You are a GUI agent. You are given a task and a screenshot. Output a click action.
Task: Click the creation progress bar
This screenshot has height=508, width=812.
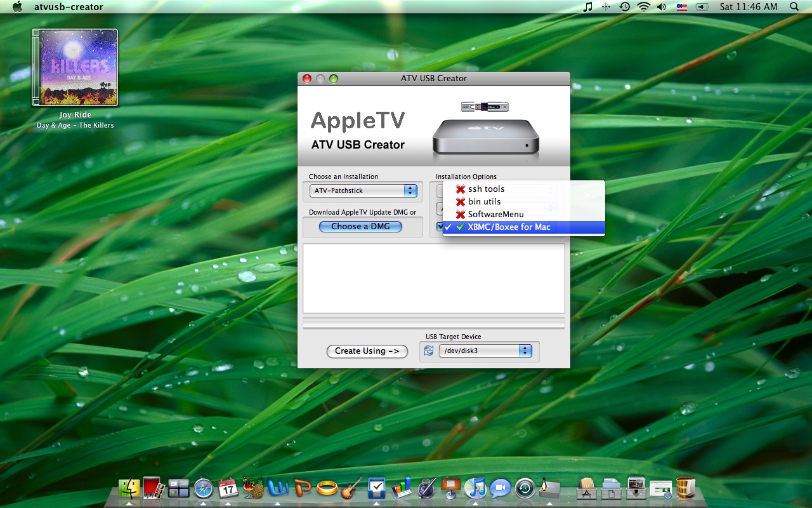point(434,323)
